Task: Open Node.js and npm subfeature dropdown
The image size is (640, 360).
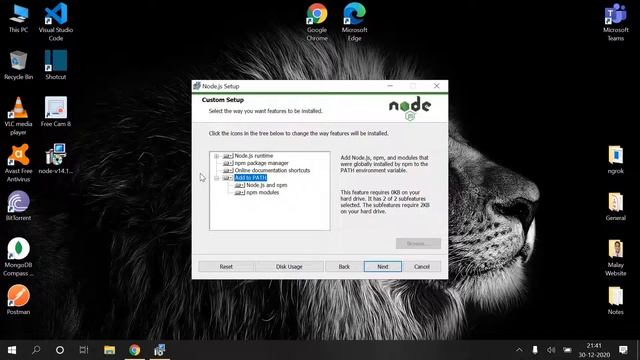Action: tap(240, 185)
